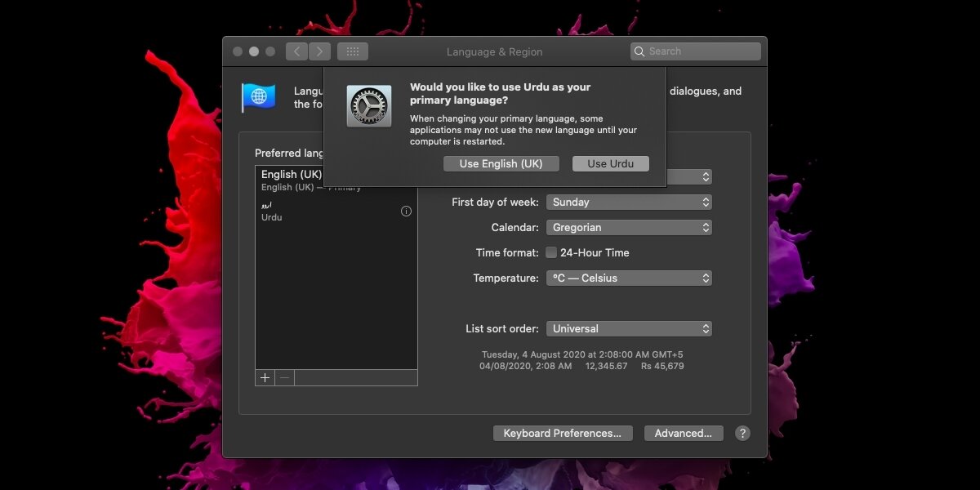Open the First day of week dropdown

(629, 202)
